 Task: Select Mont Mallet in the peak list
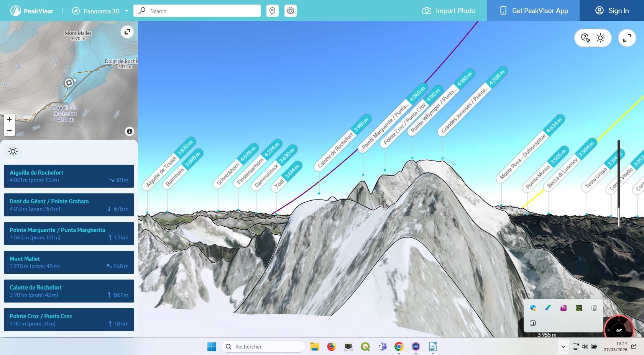pos(69,262)
